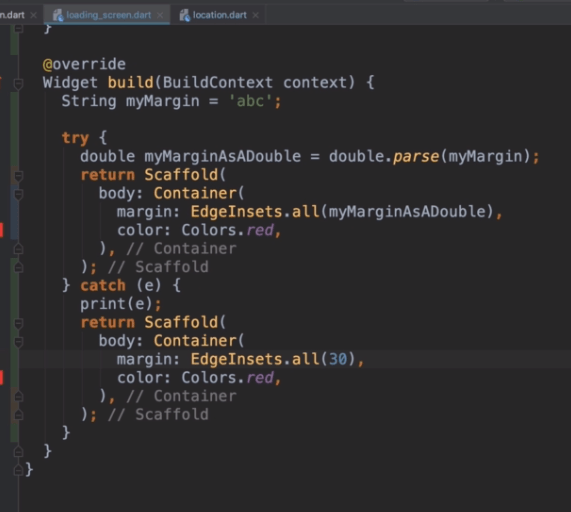The height and width of the screenshot is (512, 571).
Task: Click fold end marker at catch block's // Scaffold
Action: 18,414
